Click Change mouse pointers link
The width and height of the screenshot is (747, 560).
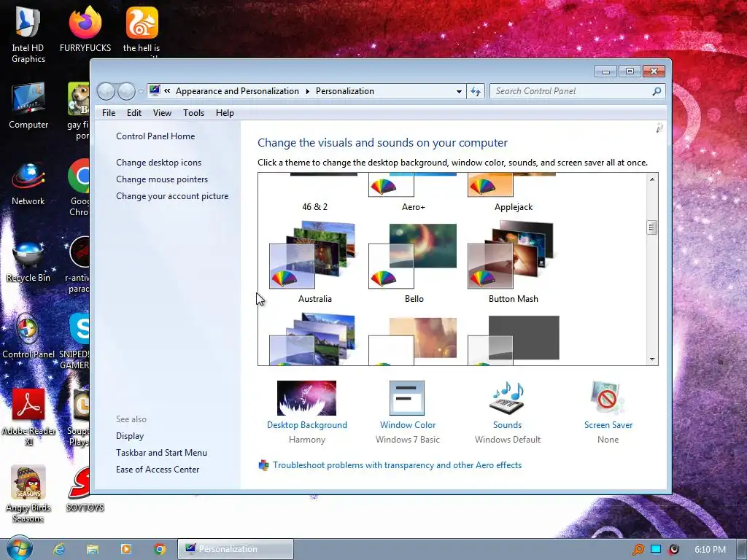(162, 179)
